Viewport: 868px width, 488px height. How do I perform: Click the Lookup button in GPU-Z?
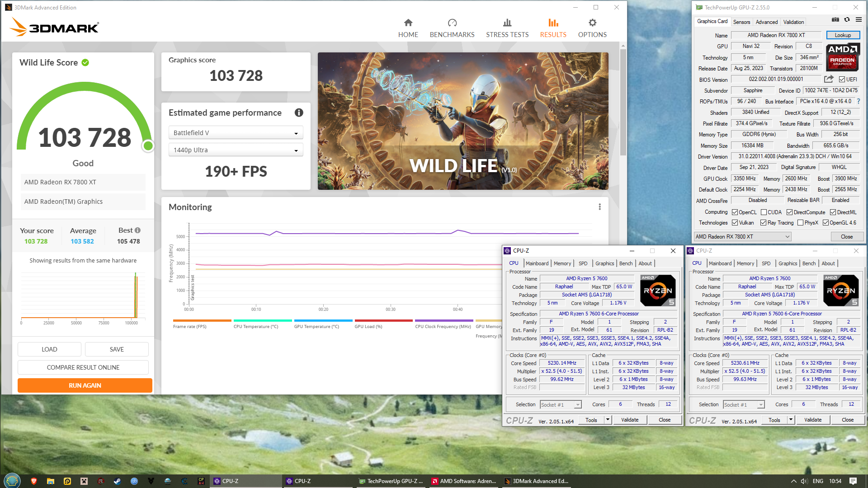(843, 35)
